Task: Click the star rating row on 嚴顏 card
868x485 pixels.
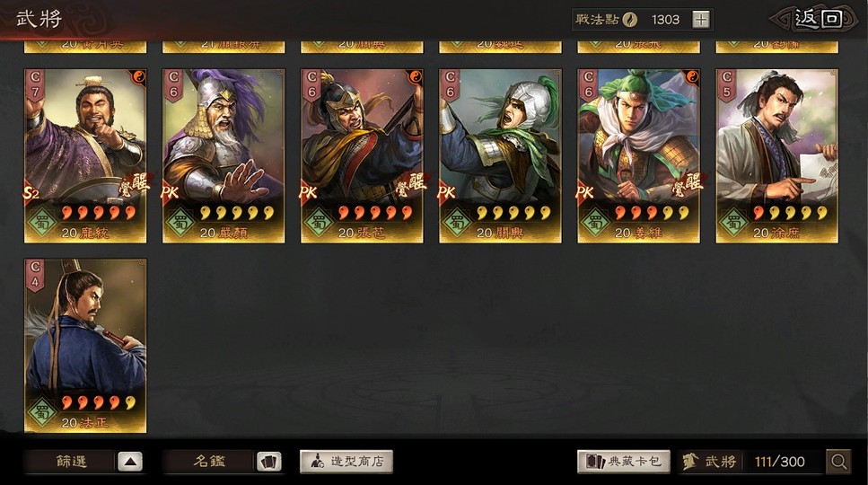Action: [x=237, y=213]
